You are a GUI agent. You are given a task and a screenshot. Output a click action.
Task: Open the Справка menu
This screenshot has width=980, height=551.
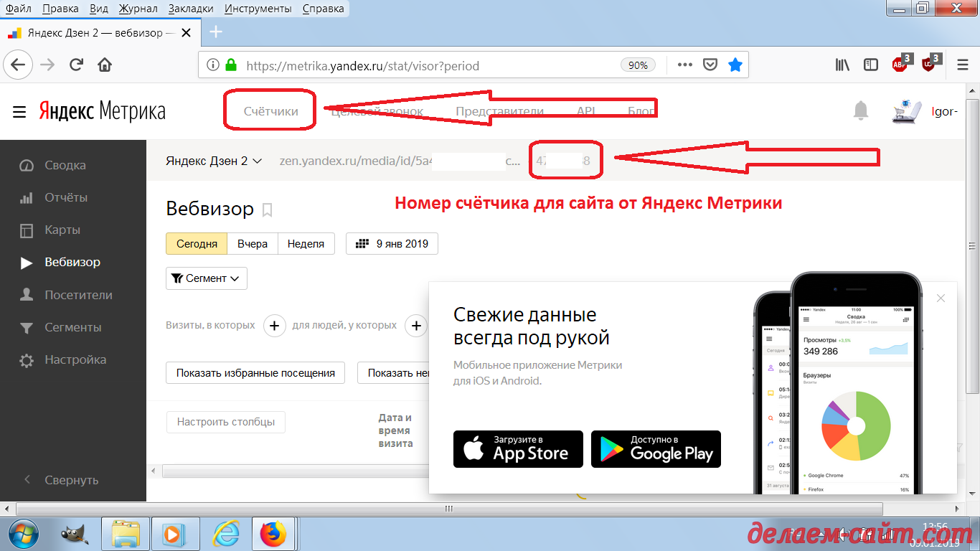tap(323, 9)
